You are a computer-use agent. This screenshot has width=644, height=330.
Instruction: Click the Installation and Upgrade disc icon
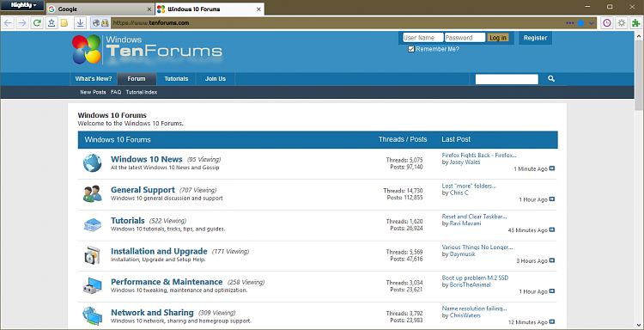tap(93, 254)
